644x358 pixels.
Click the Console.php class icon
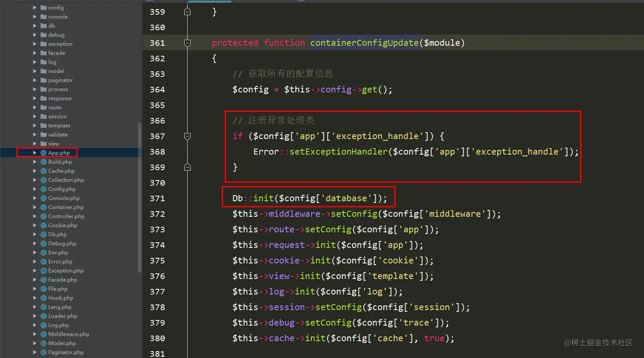tap(44, 198)
